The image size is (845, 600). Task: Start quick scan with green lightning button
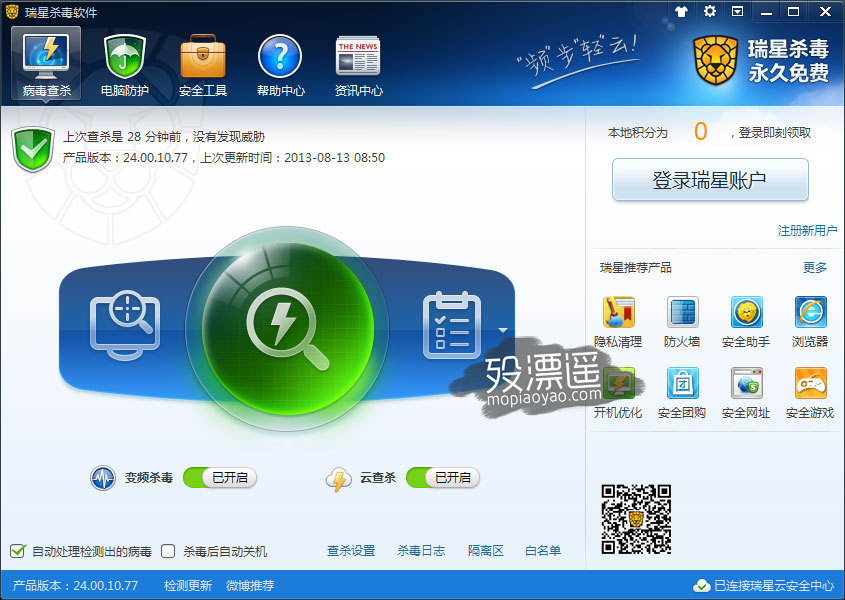pos(288,328)
